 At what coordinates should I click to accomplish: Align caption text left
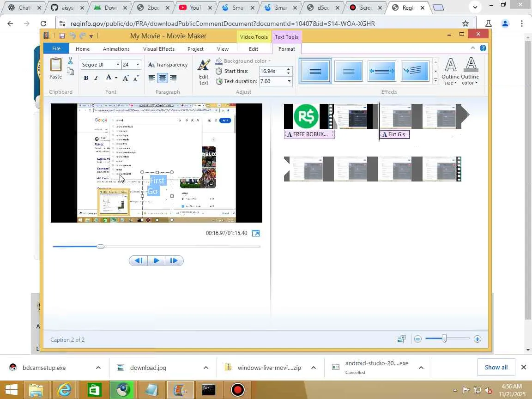pos(151,78)
